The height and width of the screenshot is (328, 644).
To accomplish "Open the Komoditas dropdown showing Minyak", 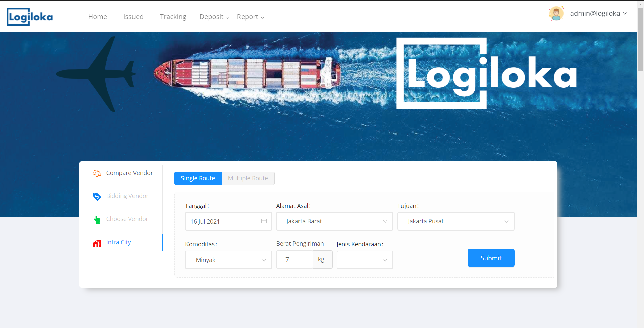I will pos(228,260).
